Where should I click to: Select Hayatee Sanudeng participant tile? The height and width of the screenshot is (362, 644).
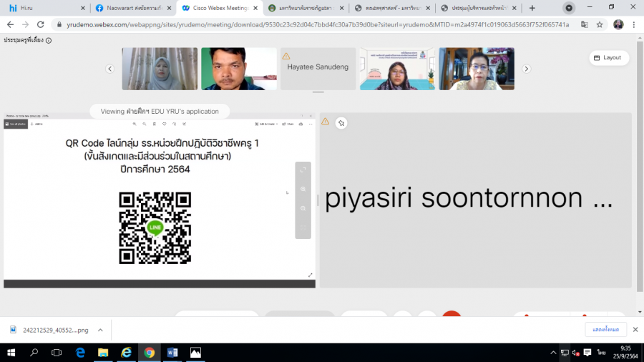coord(318,69)
